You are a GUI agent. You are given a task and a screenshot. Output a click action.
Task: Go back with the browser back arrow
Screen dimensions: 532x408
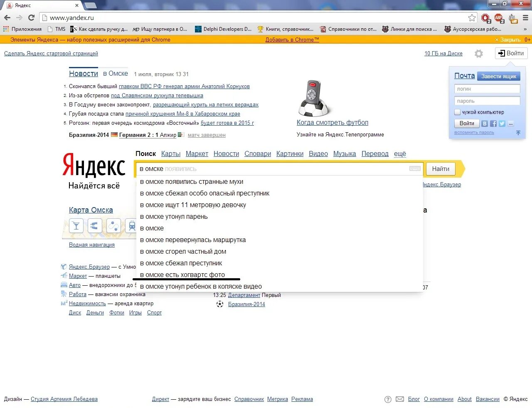pyautogui.click(x=7, y=18)
